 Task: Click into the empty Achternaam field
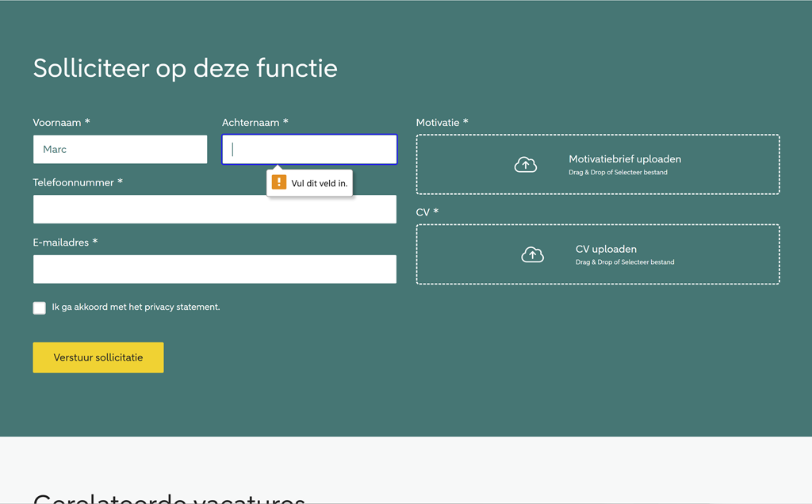[x=309, y=149]
